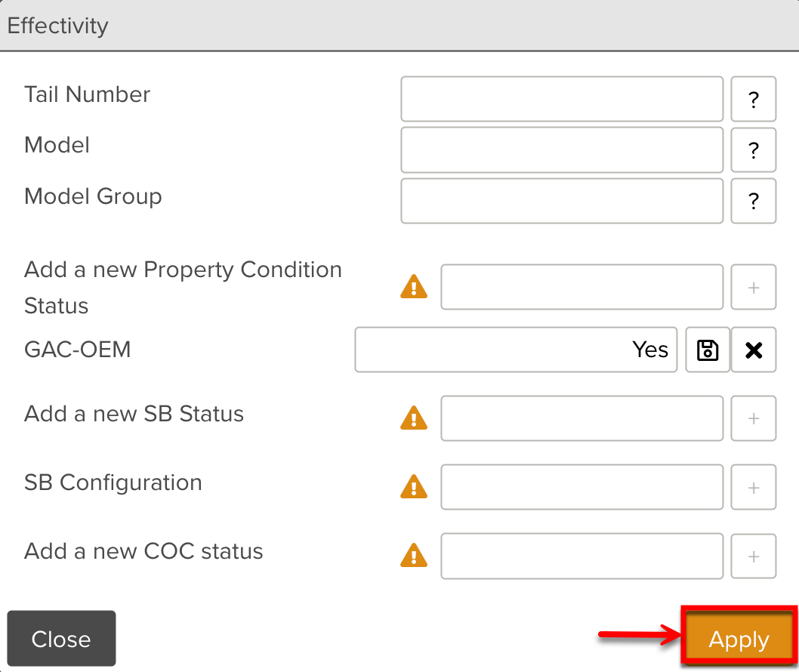This screenshot has height=672, width=799.
Task: Open the GAC-OEM value field showing Yes
Action: pyautogui.click(x=516, y=350)
